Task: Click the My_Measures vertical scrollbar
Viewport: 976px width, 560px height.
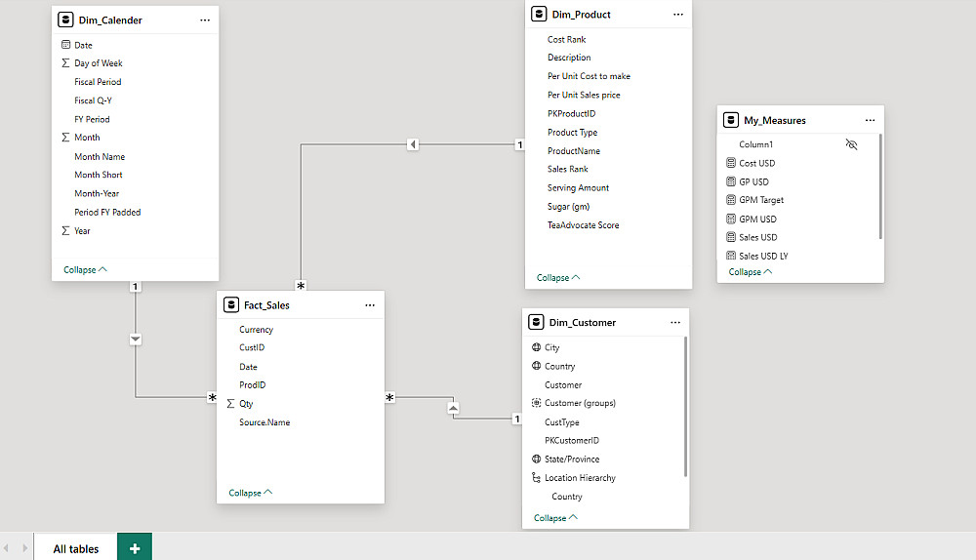Action: (x=880, y=185)
